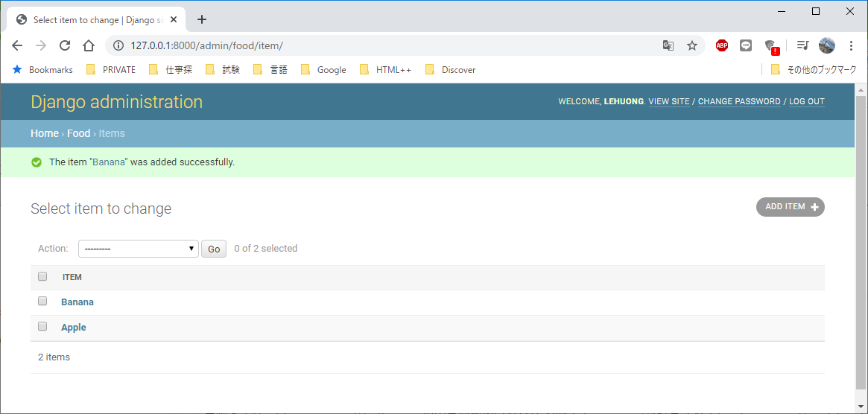Go to Food in the breadcrumb
The width and height of the screenshot is (868, 414).
tap(79, 133)
